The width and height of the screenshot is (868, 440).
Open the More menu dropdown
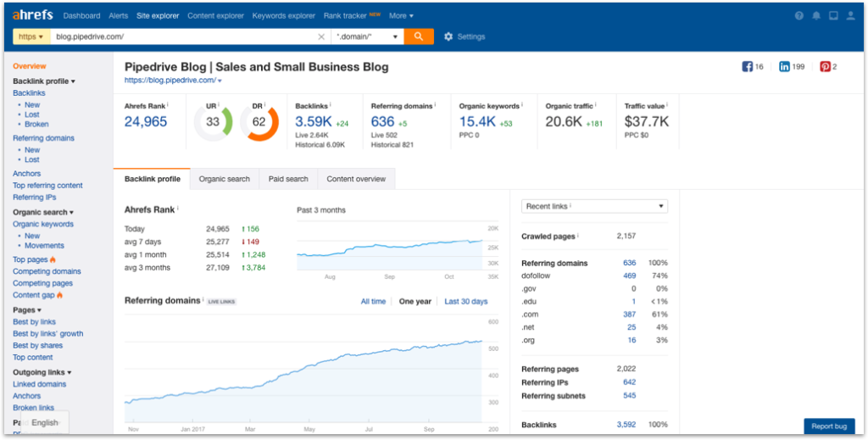point(401,16)
